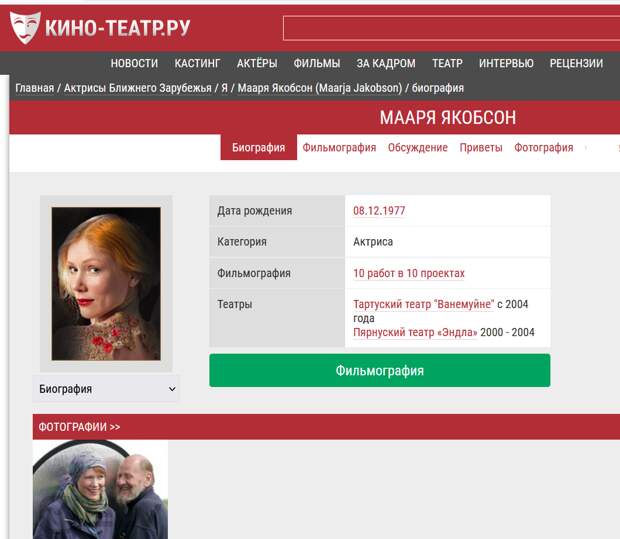Click the site search input field

pos(452,28)
